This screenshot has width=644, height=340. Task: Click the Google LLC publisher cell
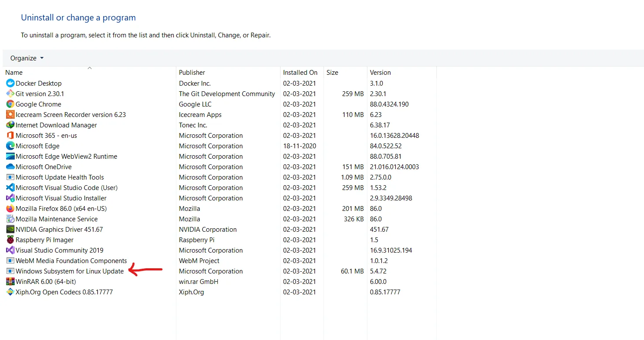[x=195, y=104]
